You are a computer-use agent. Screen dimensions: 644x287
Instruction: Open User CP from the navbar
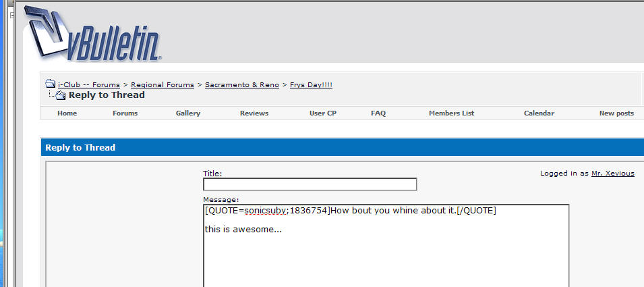[x=322, y=113]
